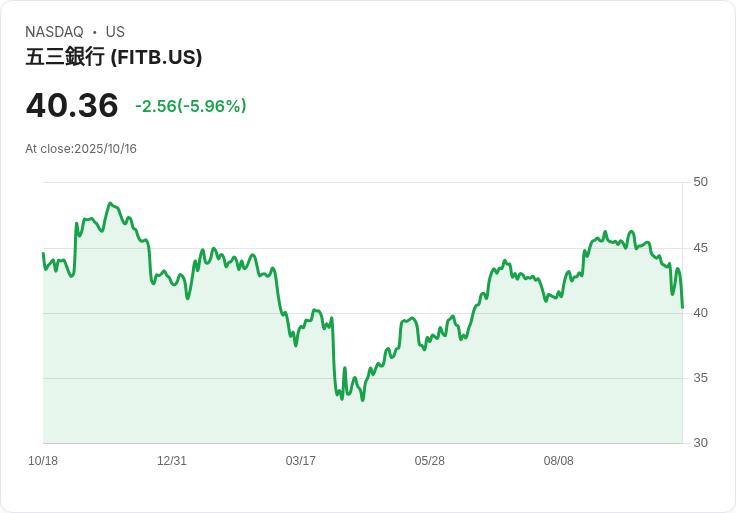Click the rightmost end of price line
The height and width of the screenshot is (513, 736).
pos(682,307)
